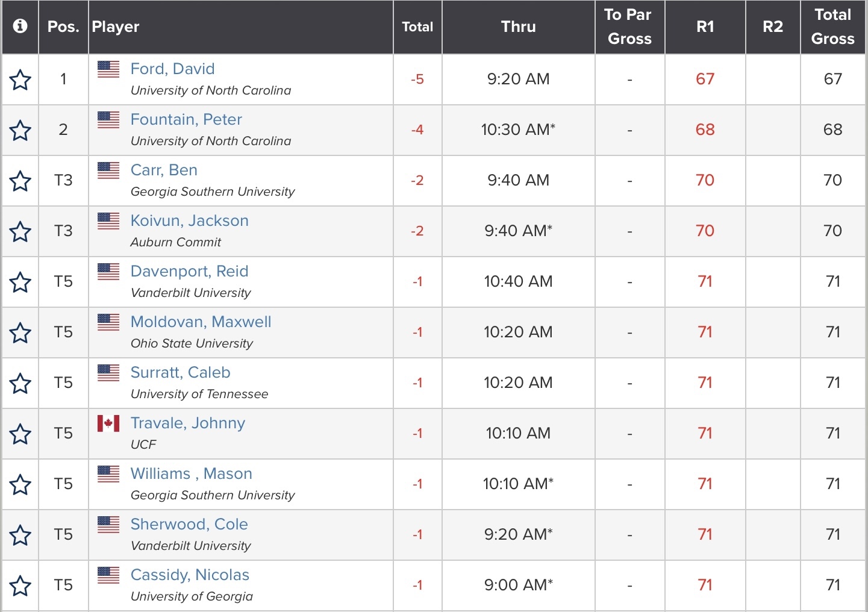The image size is (868, 612).
Task: View Travale, Johnny scorecard link
Action: click(x=187, y=423)
